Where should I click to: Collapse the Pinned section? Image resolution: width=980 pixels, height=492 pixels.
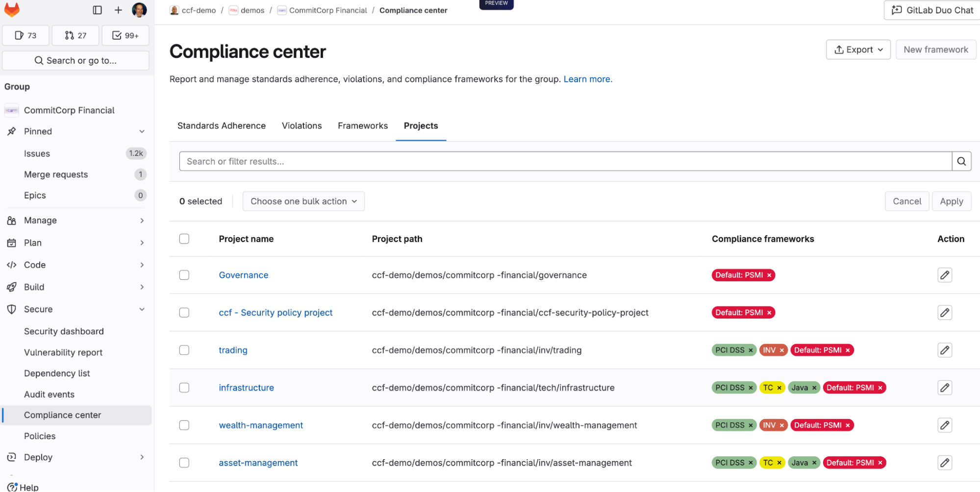point(142,131)
